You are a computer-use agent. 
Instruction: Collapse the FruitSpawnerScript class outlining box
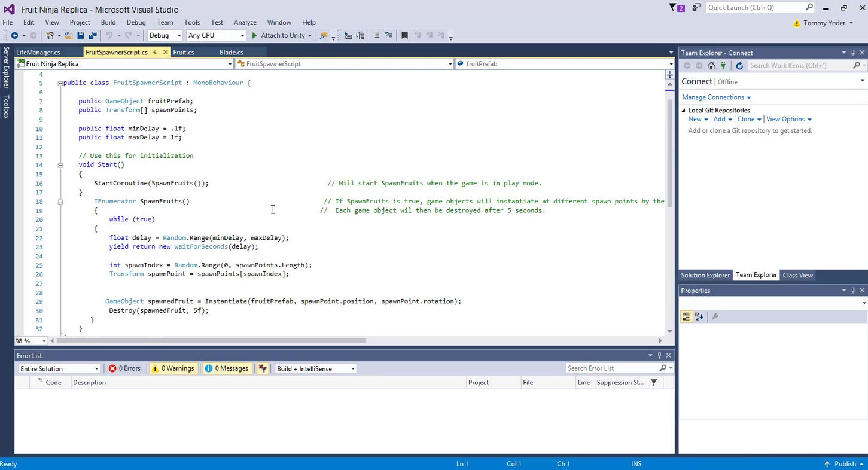point(60,83)
